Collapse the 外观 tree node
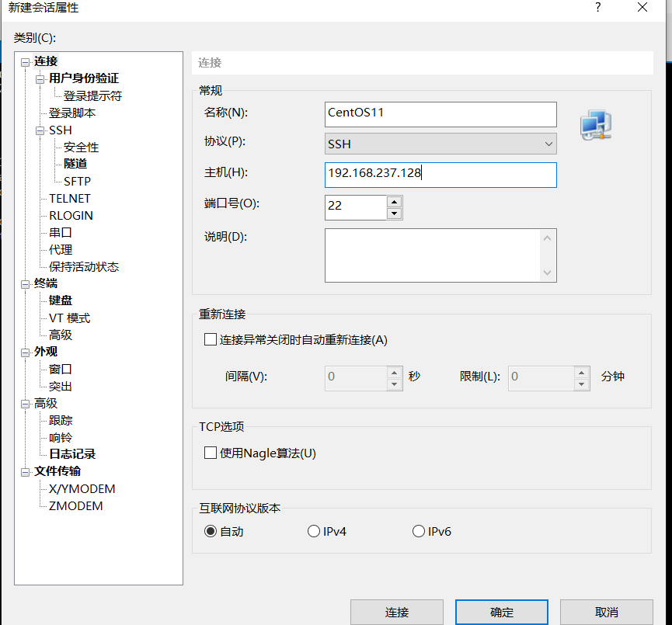The height and width of the screenshot is (625, 672). coord(26,352)
